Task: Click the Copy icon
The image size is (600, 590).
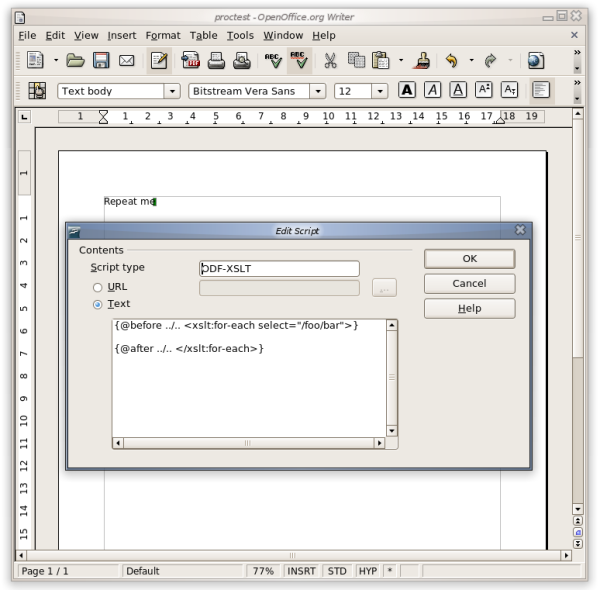Action: click(x=356, y=60)
